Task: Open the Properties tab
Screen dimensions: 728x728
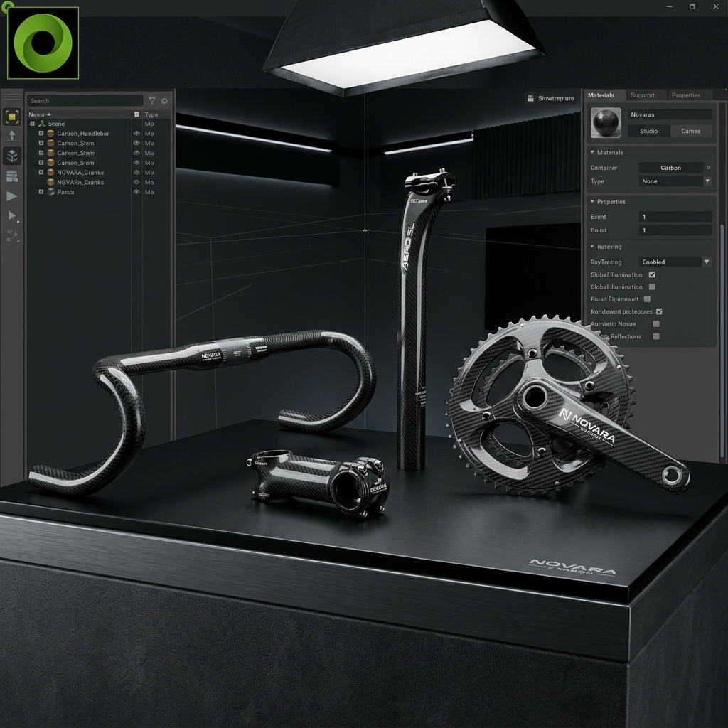Action: click(x=690, y=95)
